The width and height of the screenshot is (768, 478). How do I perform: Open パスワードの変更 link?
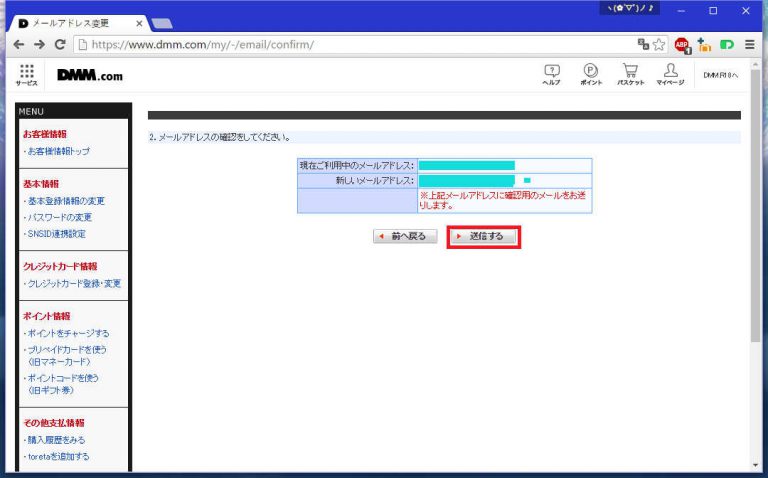(59, 217)
